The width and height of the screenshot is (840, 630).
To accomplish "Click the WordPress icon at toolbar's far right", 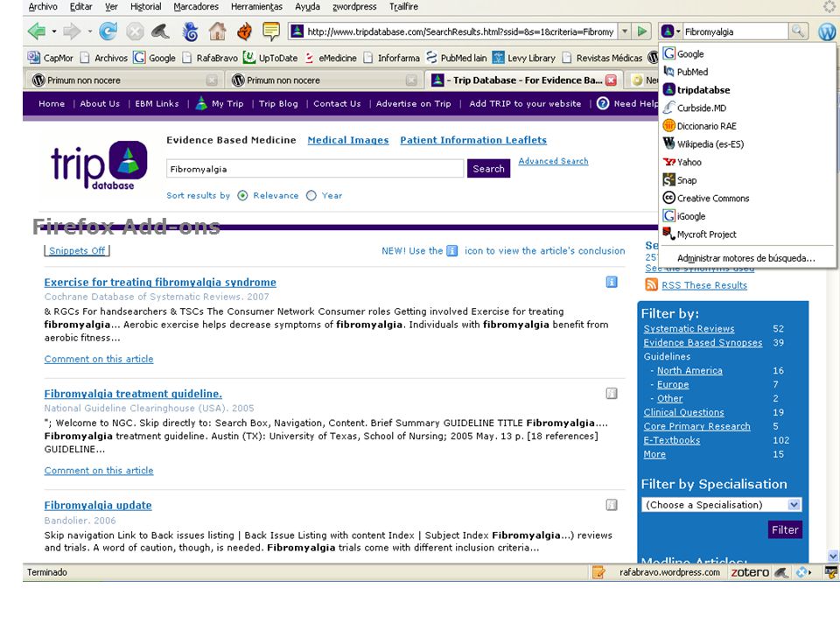I will click(827, 31).
